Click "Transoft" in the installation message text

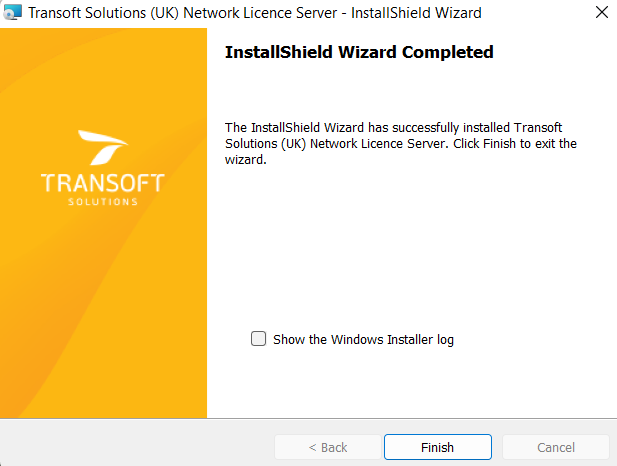(538, 128)
